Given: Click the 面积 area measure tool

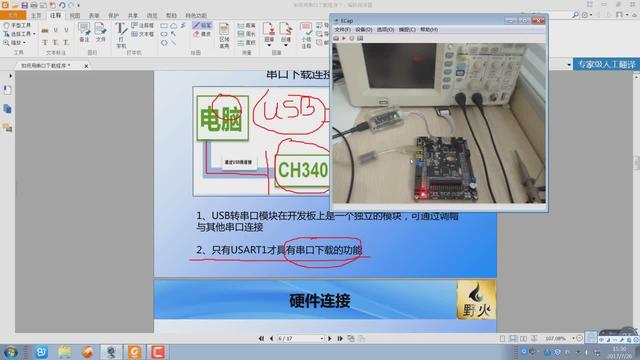Looking at the screenshot, I should coord(247,42).
